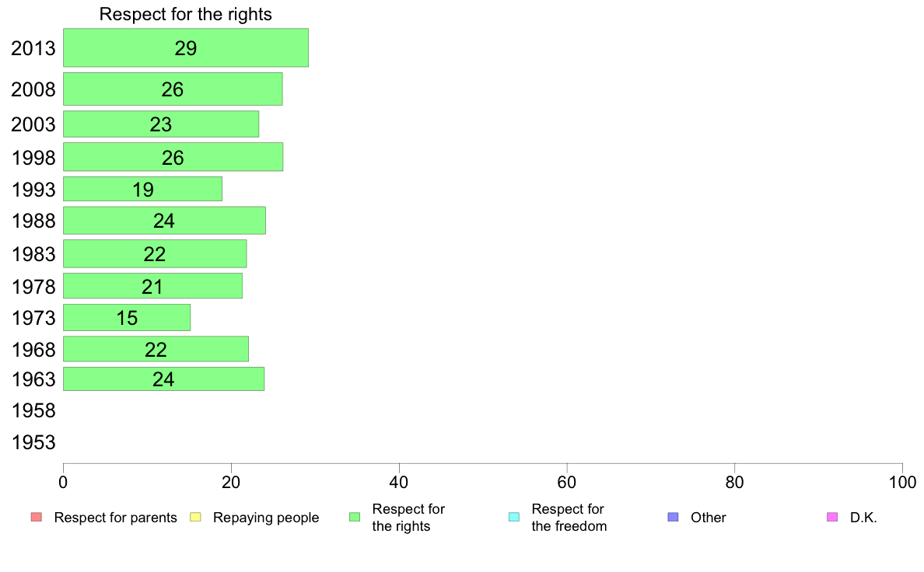
Task: Select the 1973 bar showing 15
Action: (127, 318)
